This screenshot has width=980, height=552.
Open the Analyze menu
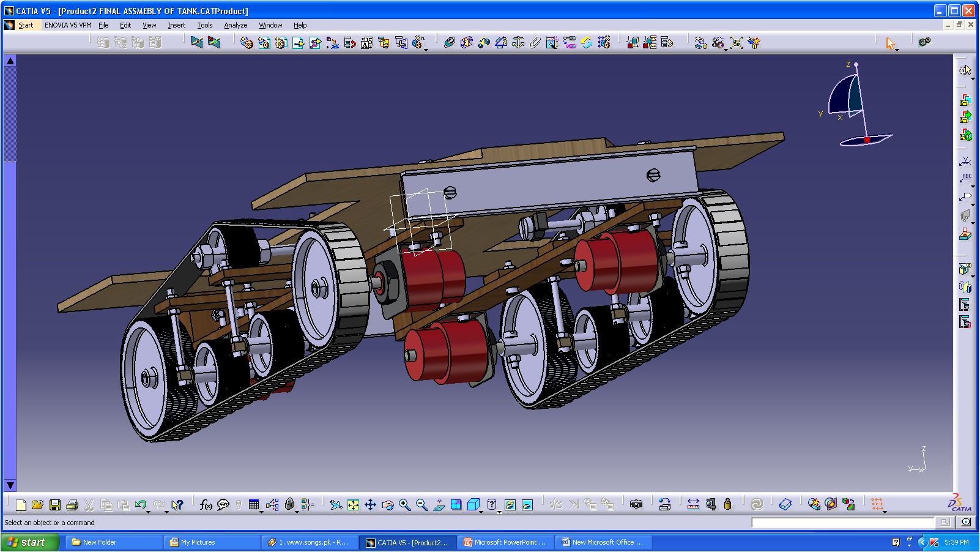coord(236,25)
